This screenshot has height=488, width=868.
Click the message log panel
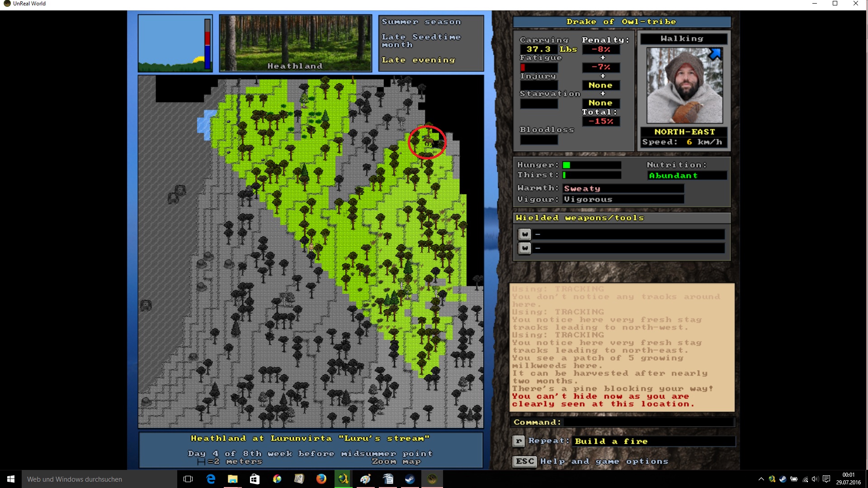[x=622, y=347]
